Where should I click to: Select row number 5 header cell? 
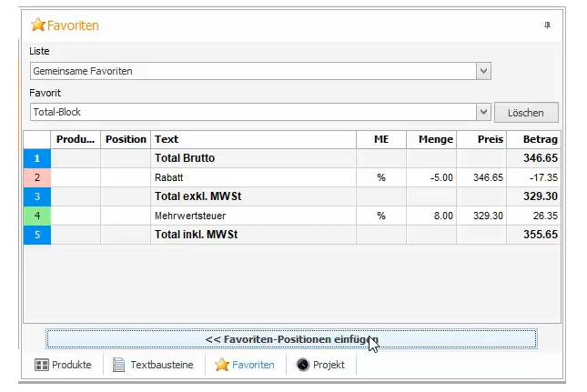pyautogui.click(x=37, y=235)
